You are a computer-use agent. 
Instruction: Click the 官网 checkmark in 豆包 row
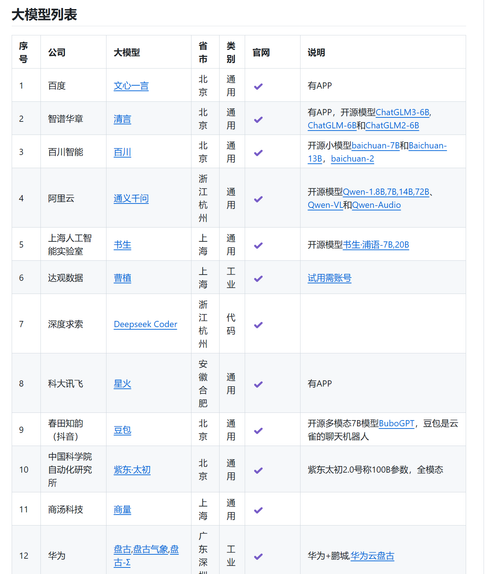(258, 430)
